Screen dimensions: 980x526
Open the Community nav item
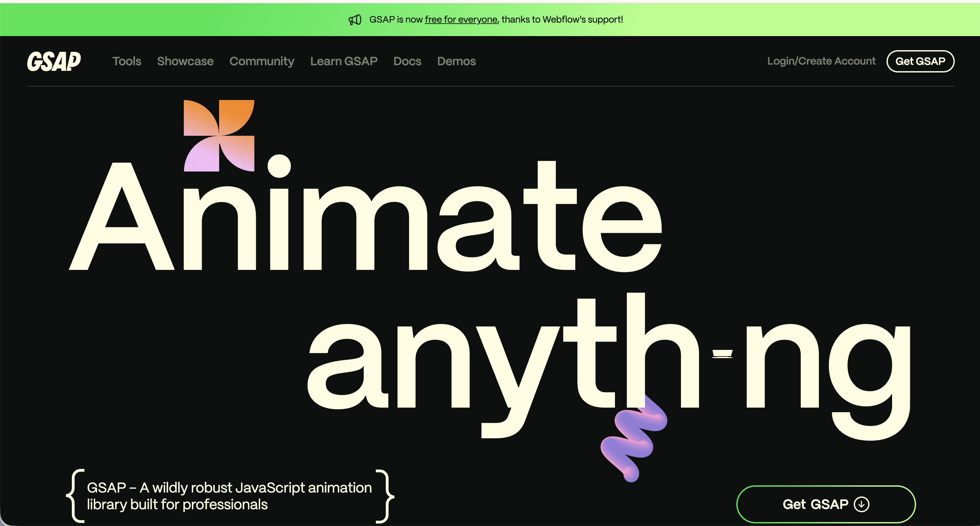point(262,61)
